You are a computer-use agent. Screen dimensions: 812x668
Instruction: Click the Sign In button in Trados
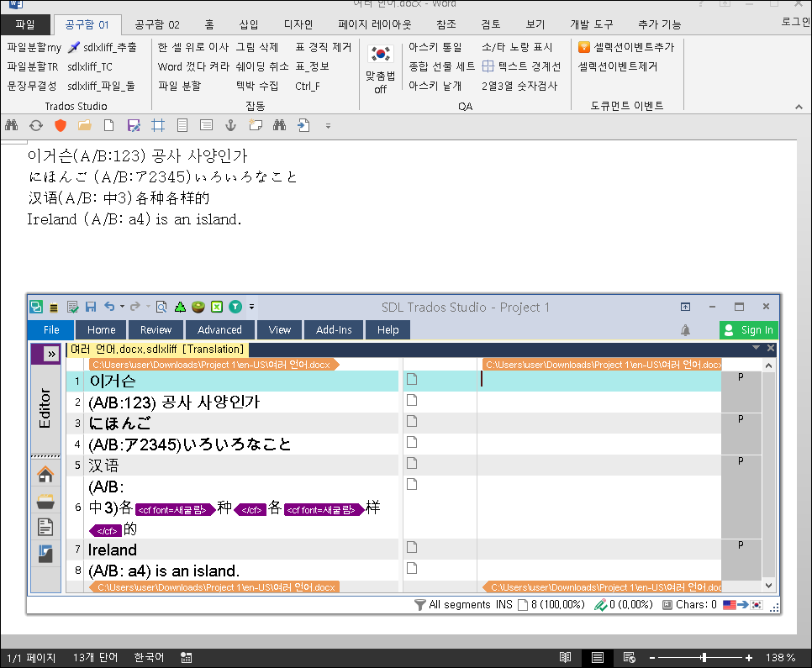pyautogui.click(x=749, y=330)
